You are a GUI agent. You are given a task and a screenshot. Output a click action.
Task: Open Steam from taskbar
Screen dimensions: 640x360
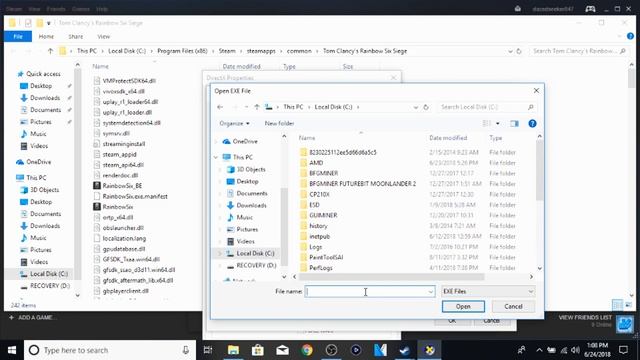404,350
